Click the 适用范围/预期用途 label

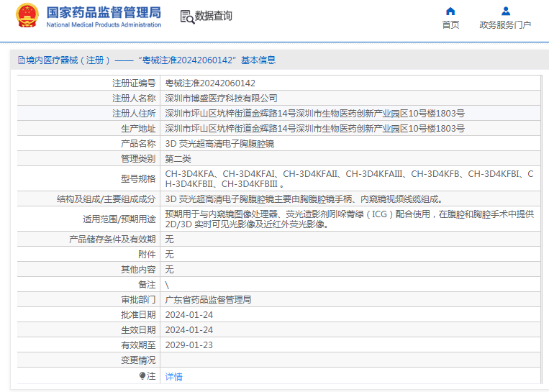[119, 219]
